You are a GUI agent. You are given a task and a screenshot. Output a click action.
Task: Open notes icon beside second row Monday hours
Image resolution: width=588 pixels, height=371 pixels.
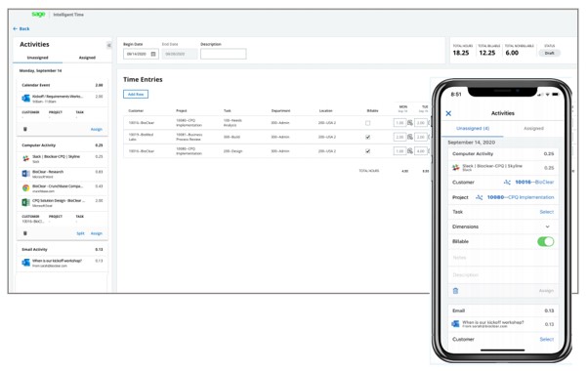point(410,137)
